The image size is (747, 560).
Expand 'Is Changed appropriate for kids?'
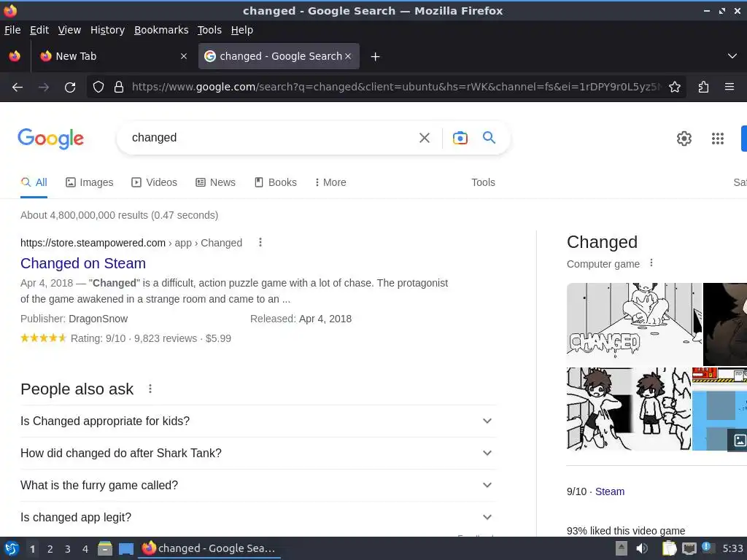258,421
